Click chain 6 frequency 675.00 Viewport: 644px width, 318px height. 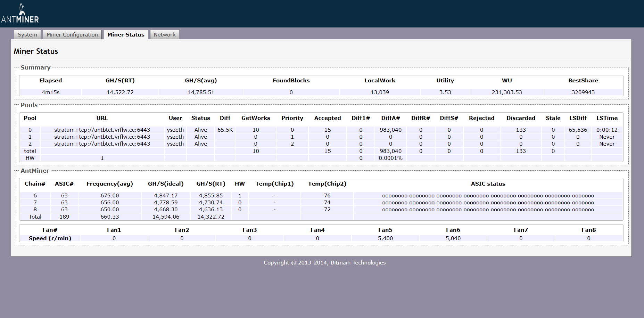[110, 196]
